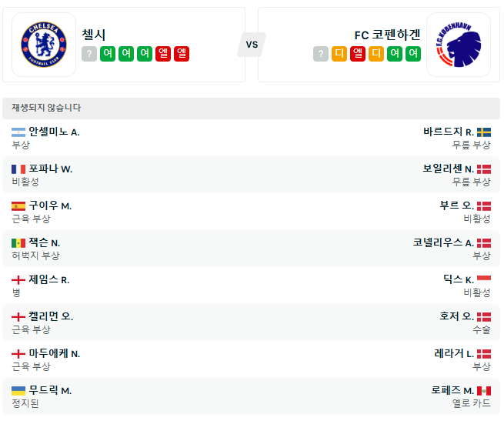Select player 마두에케 N.
This screenshot has height=421, width=504.
pyautogui.click(x=55, y=353)
